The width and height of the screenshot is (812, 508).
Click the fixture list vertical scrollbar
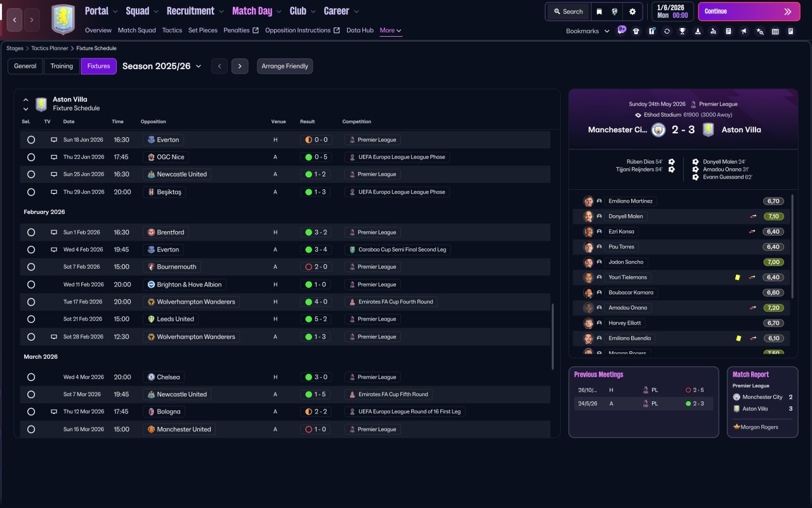tap(553, 337)
